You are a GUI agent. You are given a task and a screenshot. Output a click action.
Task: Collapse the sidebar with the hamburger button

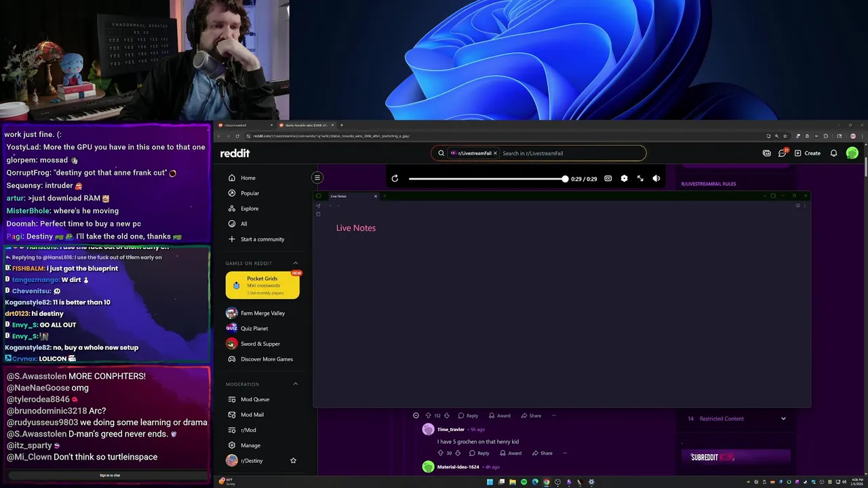(x=317, y=178)
